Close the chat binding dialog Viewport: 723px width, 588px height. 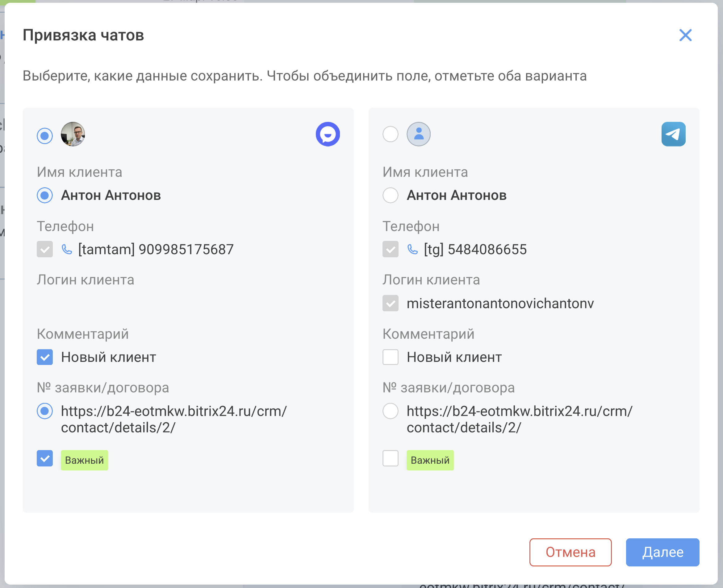(685, 35)
